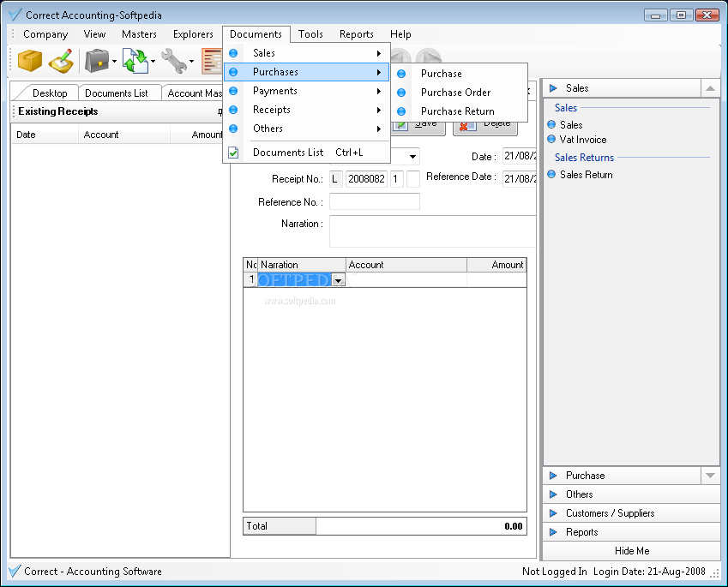
Task: Click the Reference Date field
Action: pos(520,179)
